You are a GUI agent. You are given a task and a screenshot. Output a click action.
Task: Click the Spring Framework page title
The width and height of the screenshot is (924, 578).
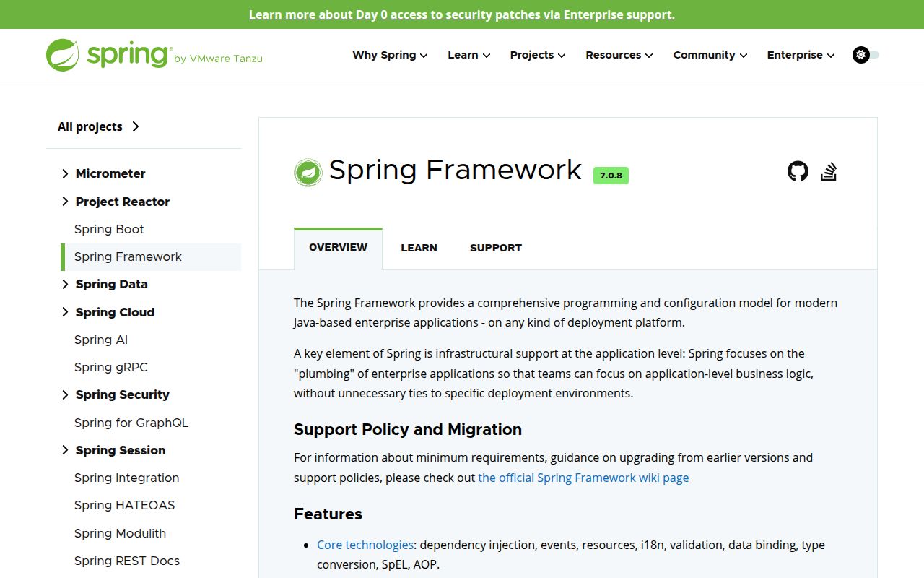pos(455,170)
